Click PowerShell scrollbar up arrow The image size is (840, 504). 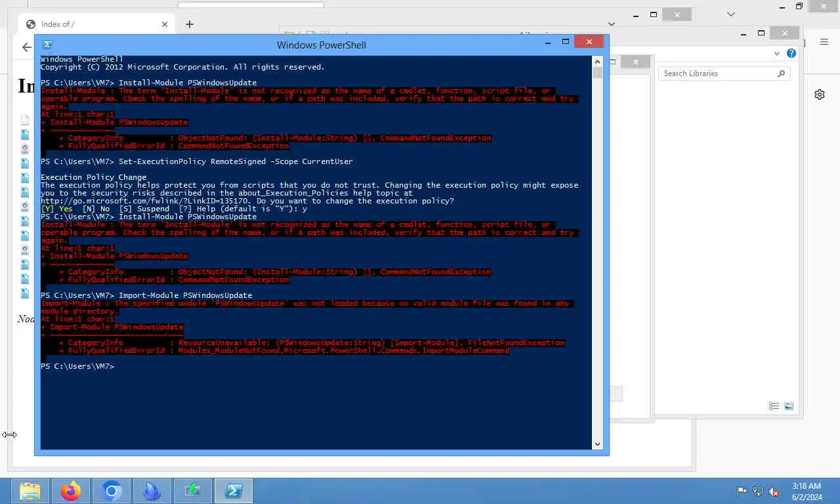(x=597, y=61)
